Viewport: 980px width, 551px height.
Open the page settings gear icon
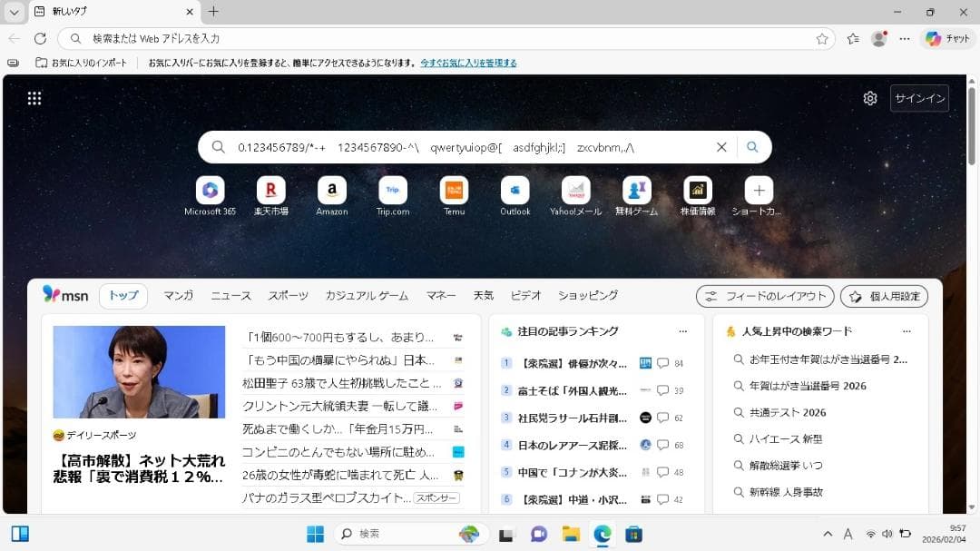tap(870, 98)
